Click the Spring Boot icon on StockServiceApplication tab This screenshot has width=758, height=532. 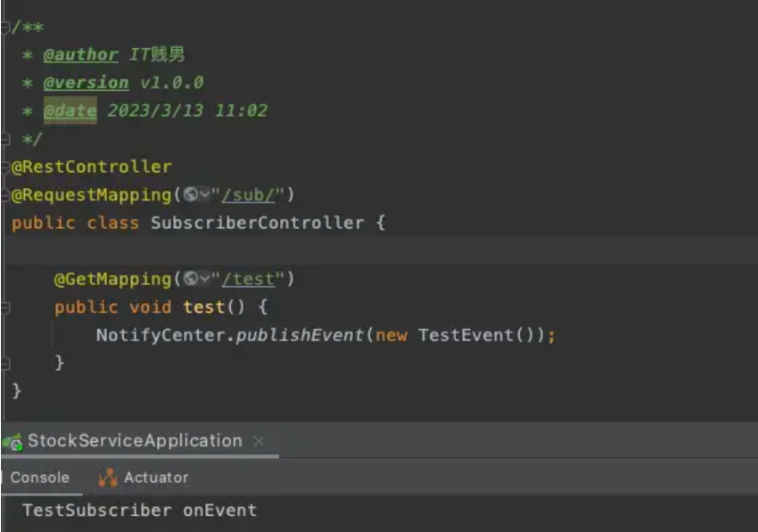(12, 442)
